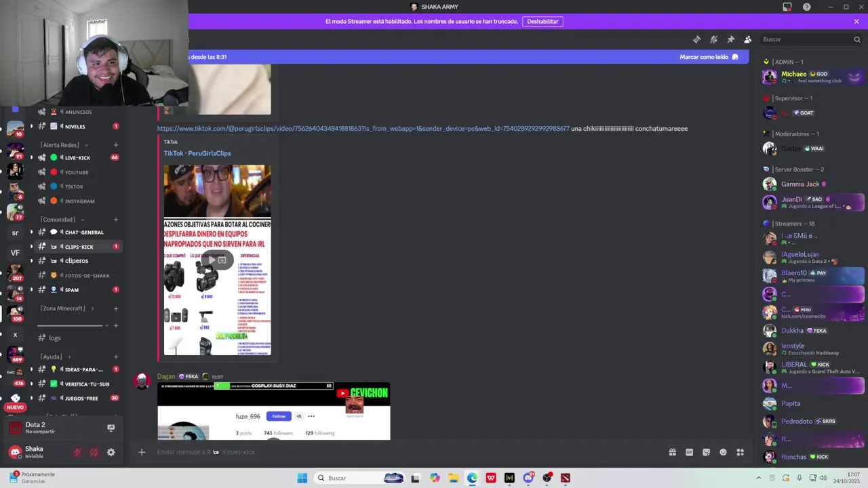Open the emoji picker icon
868x488 pixels.
click(x=723, y=452)
